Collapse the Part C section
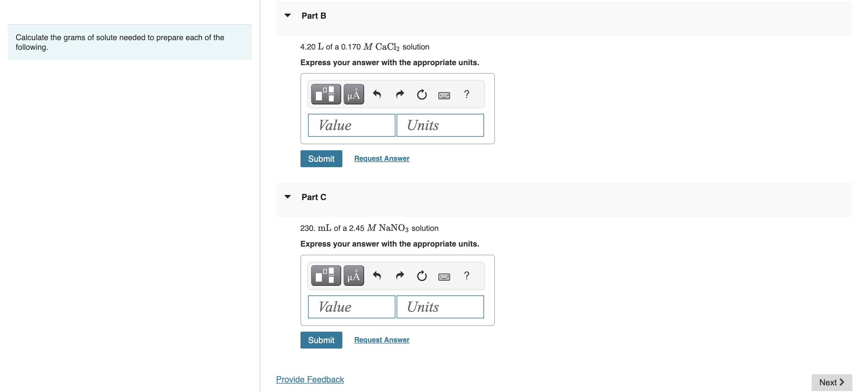 (288, 197)
